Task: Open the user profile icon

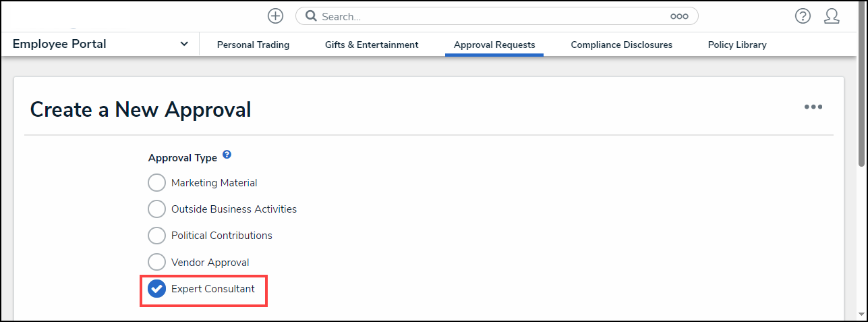Action: point(832,16)
